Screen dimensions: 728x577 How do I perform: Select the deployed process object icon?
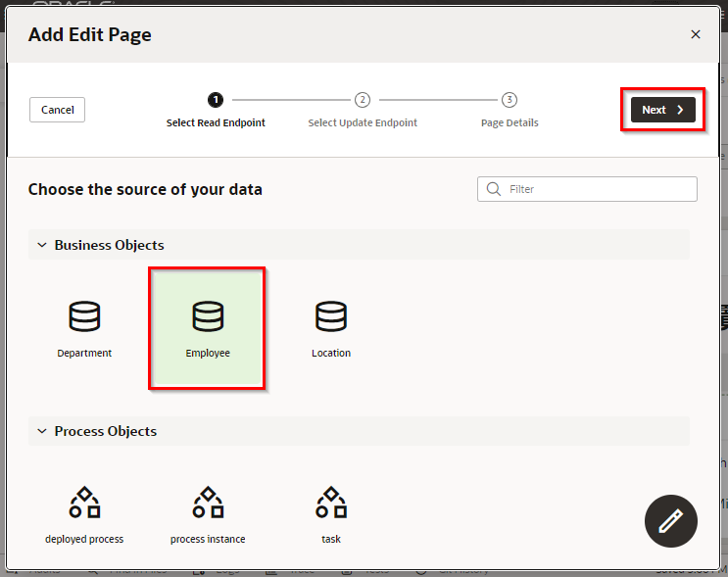[84, 502]
